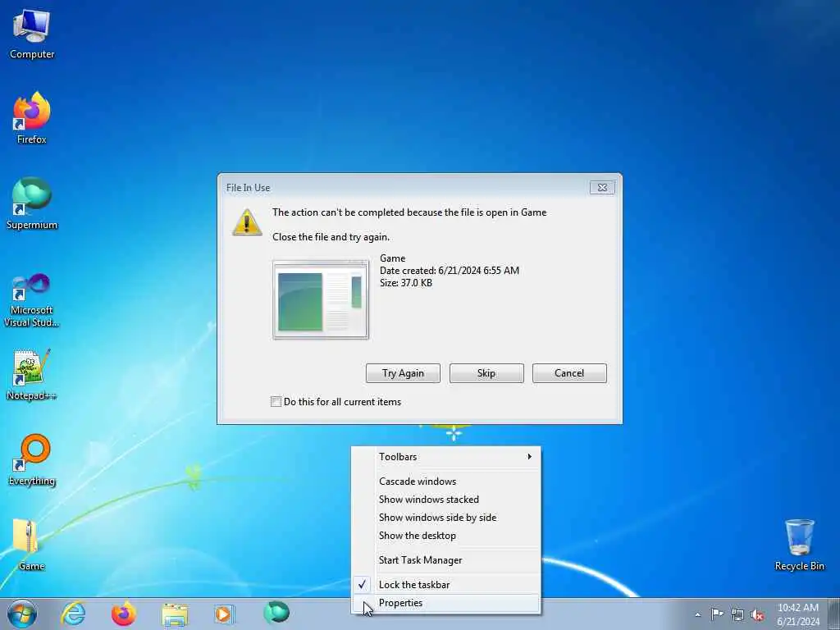The image size is (840, 630).
Task: Launch Internet Explorer from the taskbar
Action: click(x=73, y=614)
